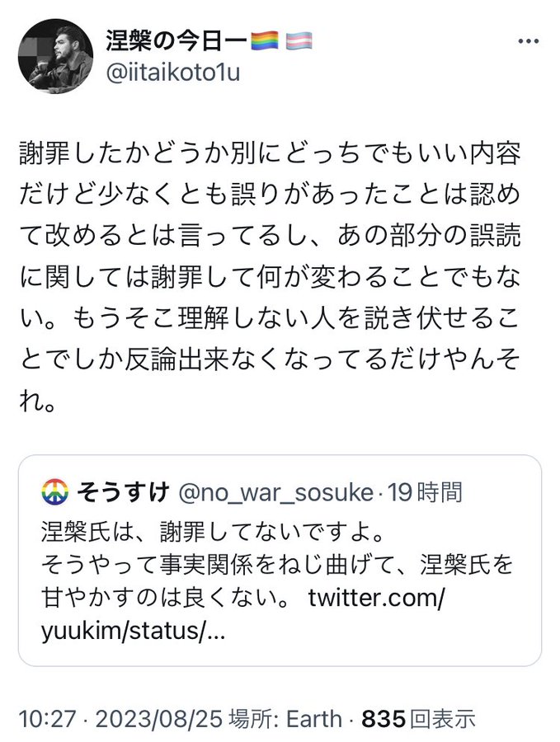Click the author's profile photo avatar
The image size is (560, 742).
coord(54,56)
